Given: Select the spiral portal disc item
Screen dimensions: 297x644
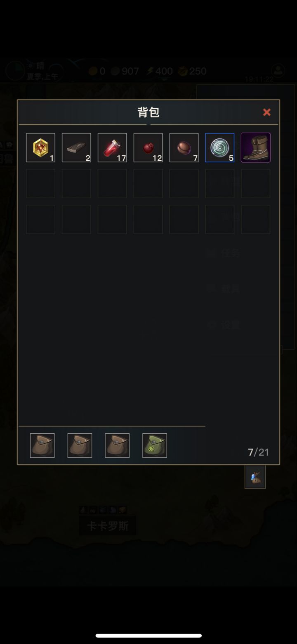Looking at the screenshot, I should (x=220, y=147).
